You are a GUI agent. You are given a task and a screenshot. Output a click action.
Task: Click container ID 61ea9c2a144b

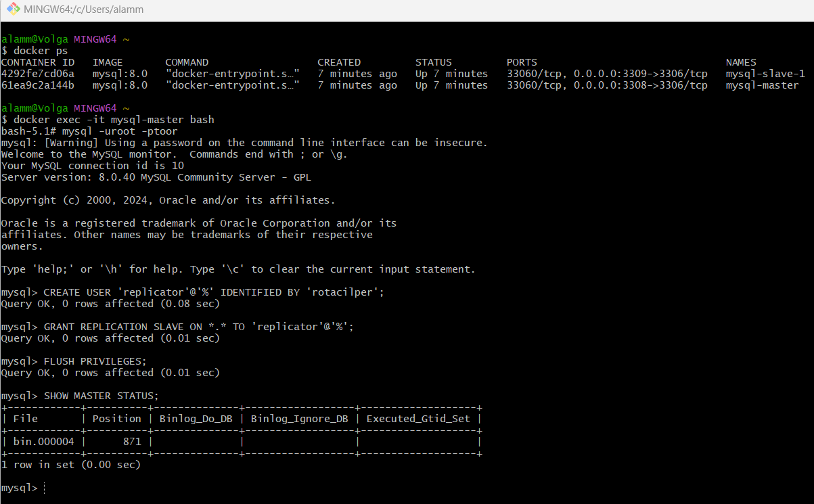38,85
